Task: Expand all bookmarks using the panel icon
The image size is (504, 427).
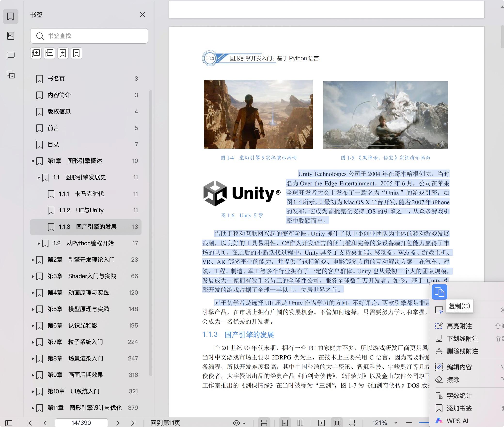Action: (x=36, y=53)
